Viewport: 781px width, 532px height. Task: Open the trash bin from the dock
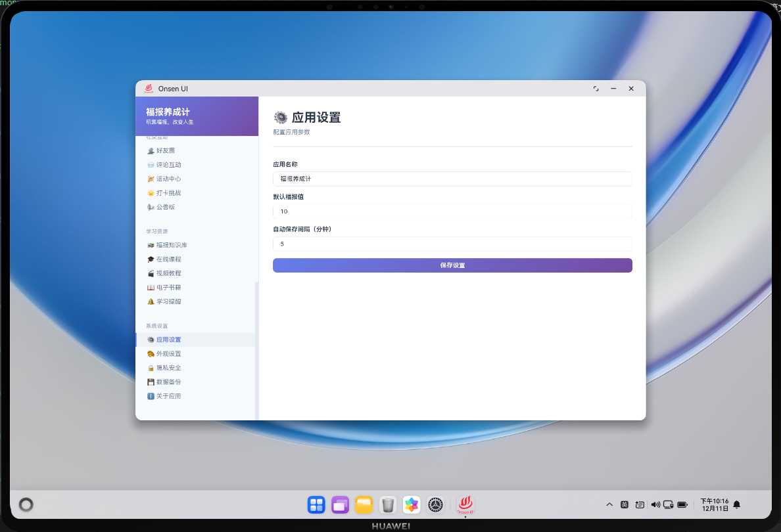[388, 504]
